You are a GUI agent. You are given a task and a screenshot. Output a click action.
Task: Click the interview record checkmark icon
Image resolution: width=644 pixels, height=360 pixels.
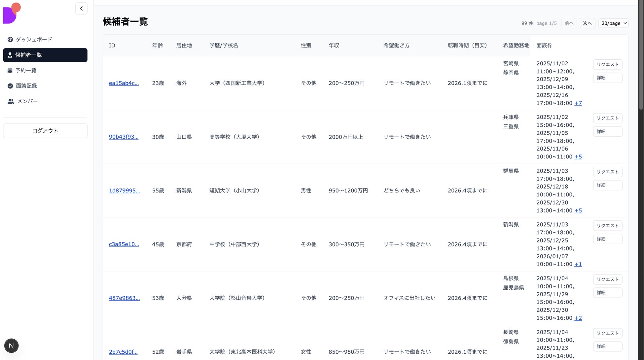[10, 86]
